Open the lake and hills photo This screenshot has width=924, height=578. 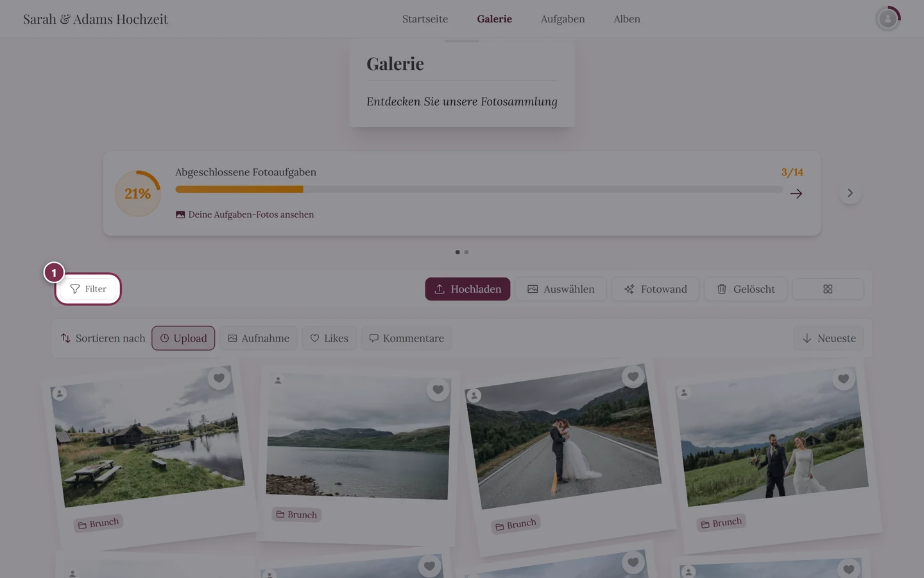[358, 437]
